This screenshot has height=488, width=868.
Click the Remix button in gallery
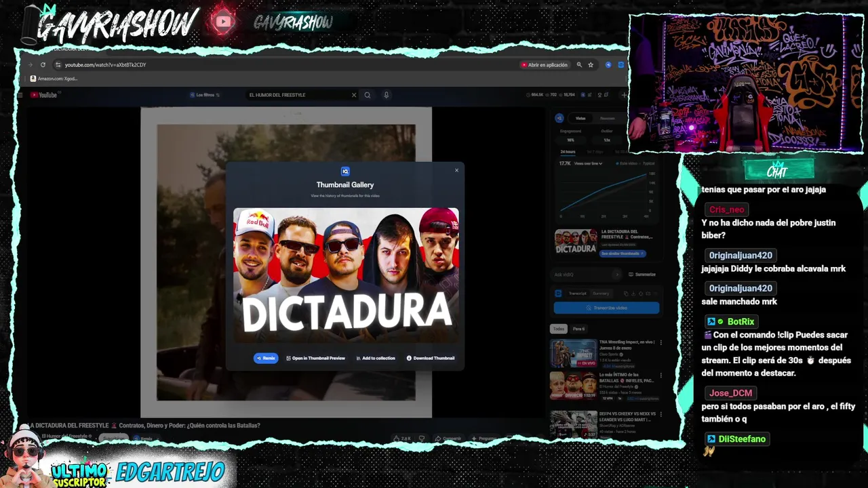[266, 358]
